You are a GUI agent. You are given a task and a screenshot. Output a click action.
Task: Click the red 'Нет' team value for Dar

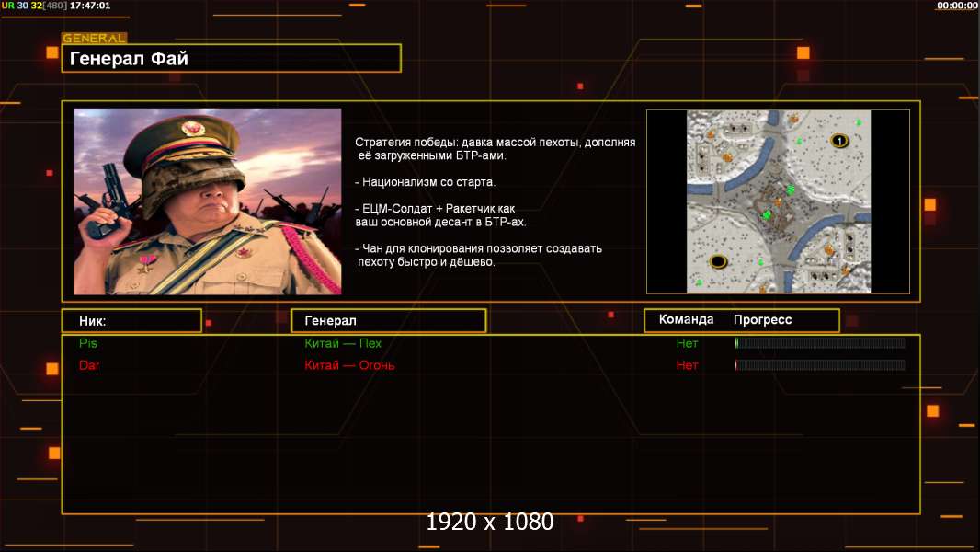pyautogui.click(x=687, y=365)
